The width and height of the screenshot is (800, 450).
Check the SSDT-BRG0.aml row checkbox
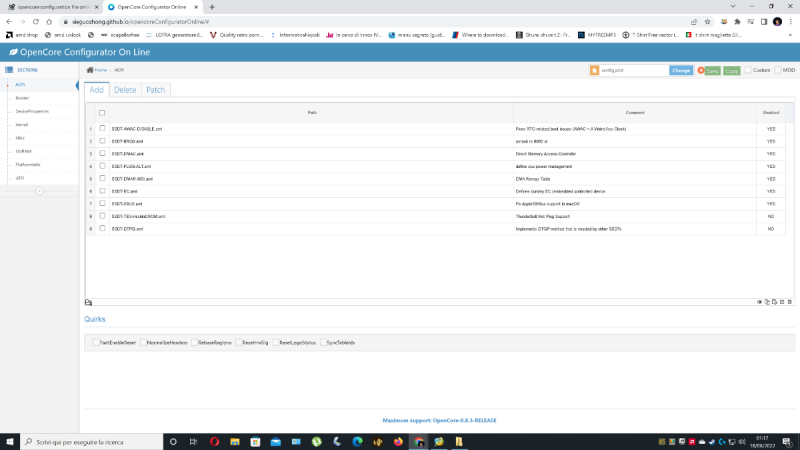point(102,141)
